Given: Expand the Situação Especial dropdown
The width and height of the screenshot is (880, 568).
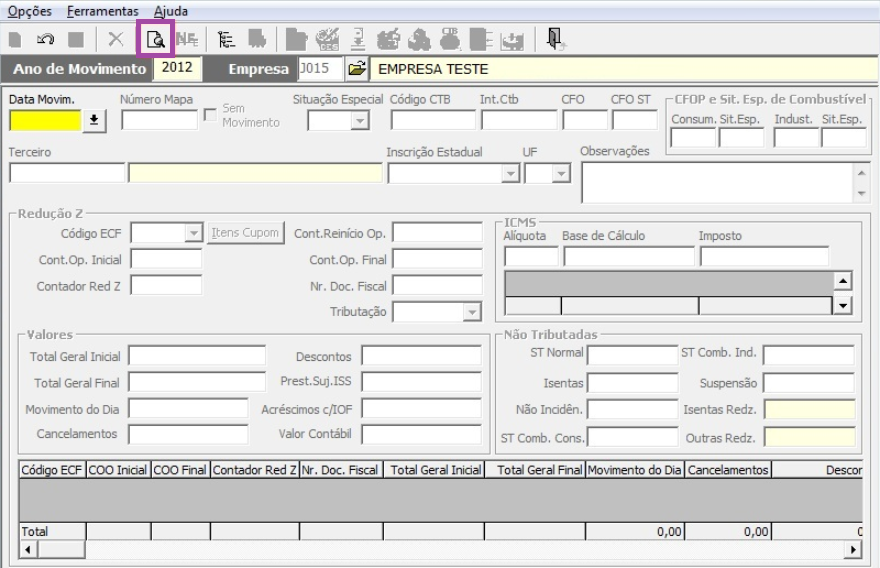Looking at the screenshot, I should pyautogui.click(x=359, y=121).
